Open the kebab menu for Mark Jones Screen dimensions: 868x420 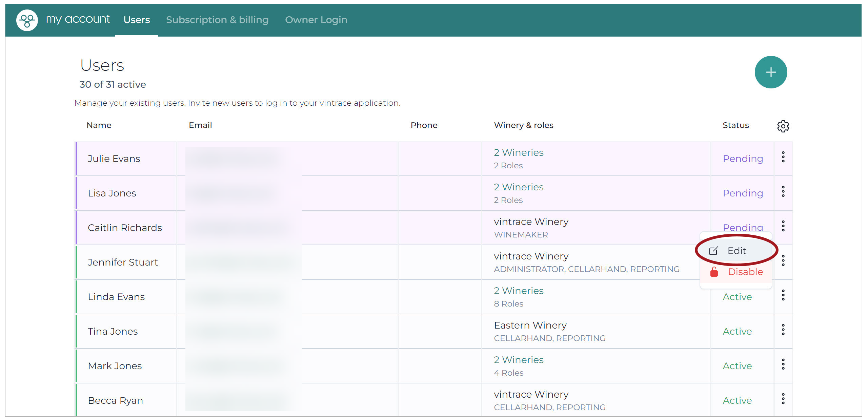(783, 364)
